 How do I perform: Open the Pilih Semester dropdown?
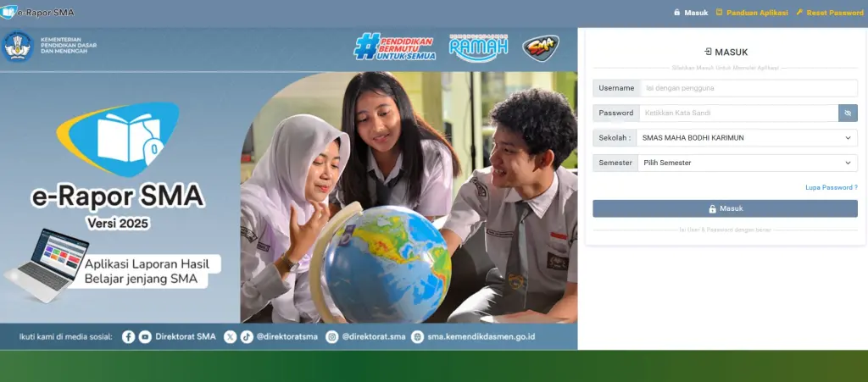tap(748, 163)
